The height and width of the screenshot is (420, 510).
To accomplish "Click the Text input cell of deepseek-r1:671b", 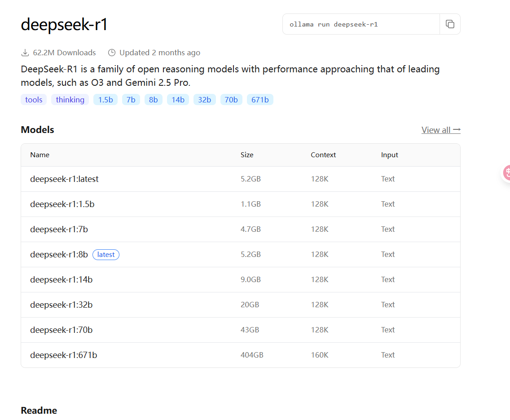I will (x=388, y=355).
